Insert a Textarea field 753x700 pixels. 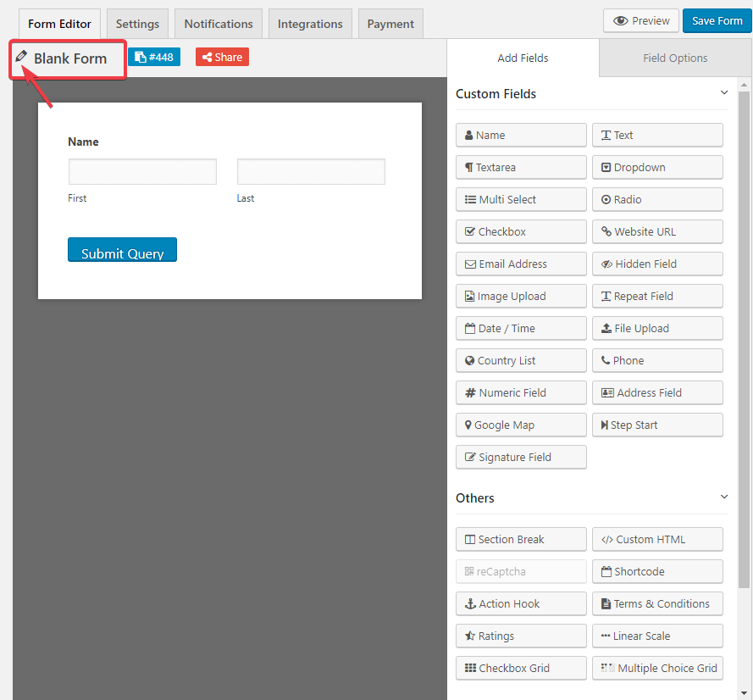521,167
